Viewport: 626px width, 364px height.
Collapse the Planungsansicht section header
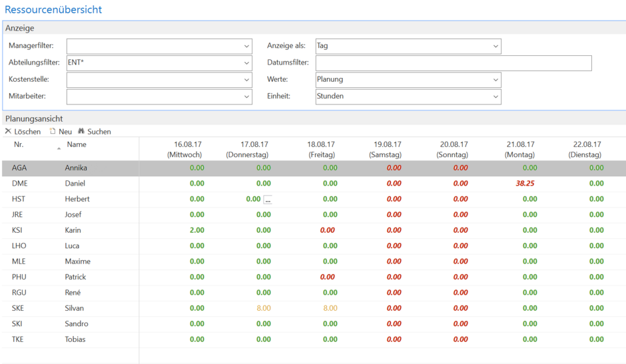click(314, 118)
